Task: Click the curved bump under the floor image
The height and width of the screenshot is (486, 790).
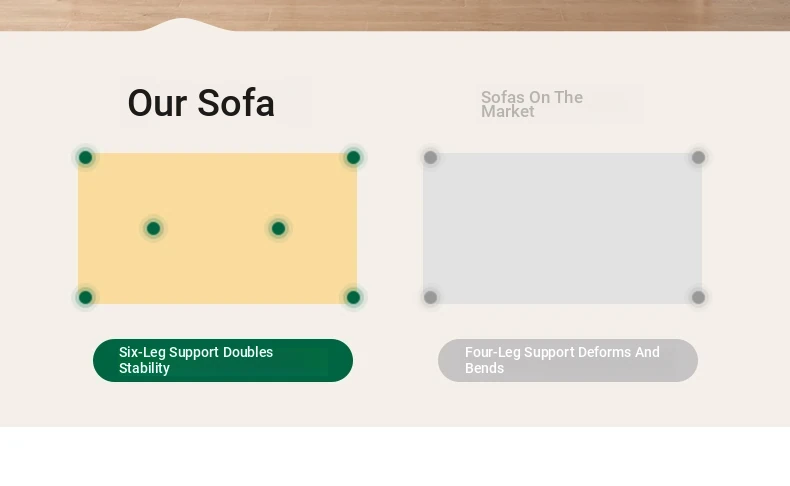Action: coord(182,25)
